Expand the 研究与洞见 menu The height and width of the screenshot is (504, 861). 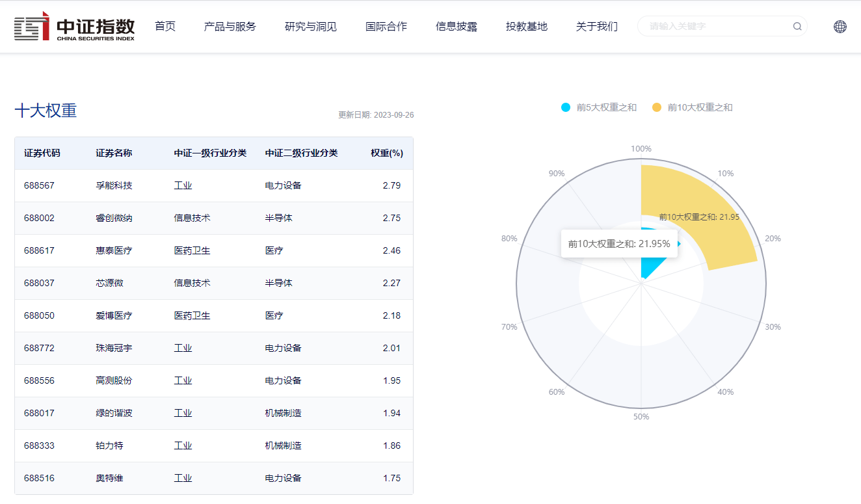tap(311, 27)
